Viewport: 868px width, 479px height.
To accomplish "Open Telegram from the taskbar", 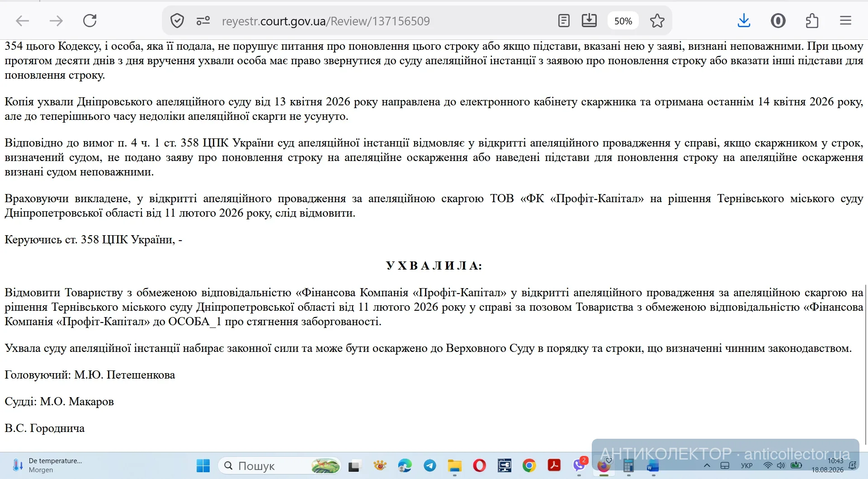I will [430, 465].
